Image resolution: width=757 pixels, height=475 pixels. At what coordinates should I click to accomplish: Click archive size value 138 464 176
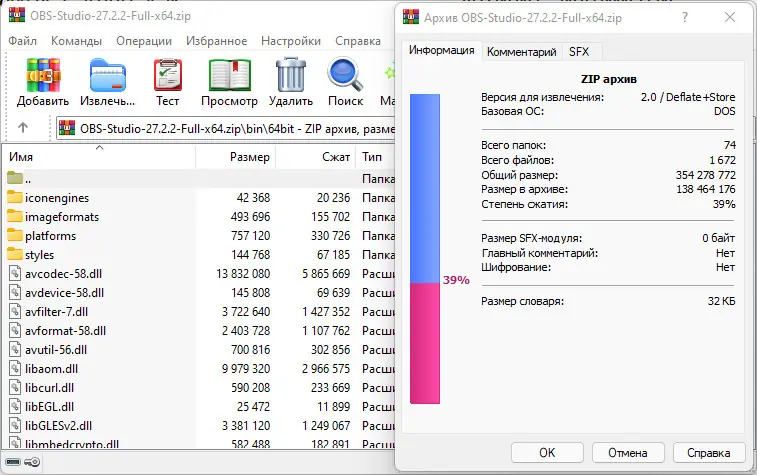point(705,189)
